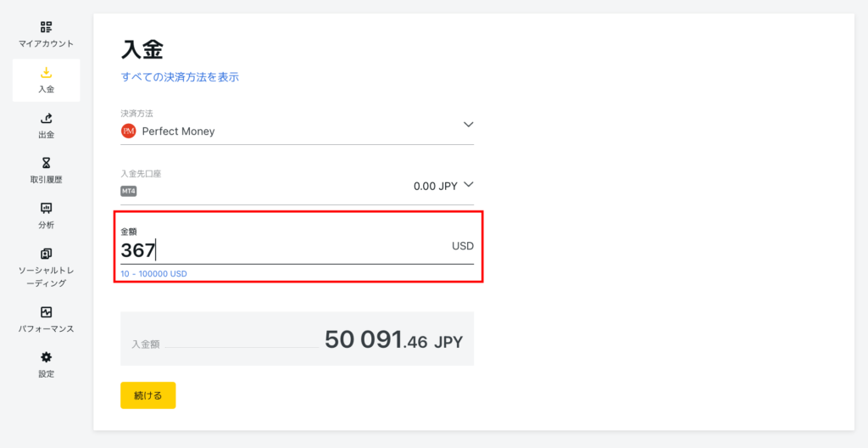Viewport: 868px width, 448px height.
Task: Select the yellow 入金 deposit icon
Action: click(47, 73)
